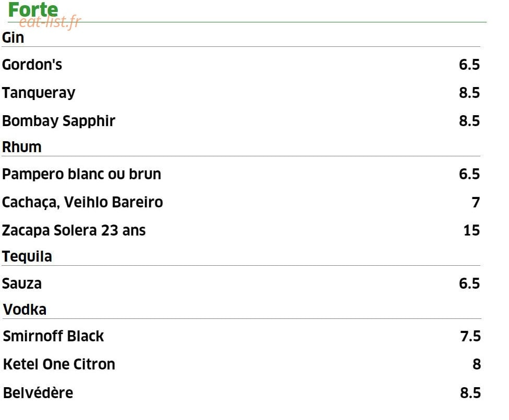
Task: Click the 7 price for Cachaça
Action: click(476, 203)
